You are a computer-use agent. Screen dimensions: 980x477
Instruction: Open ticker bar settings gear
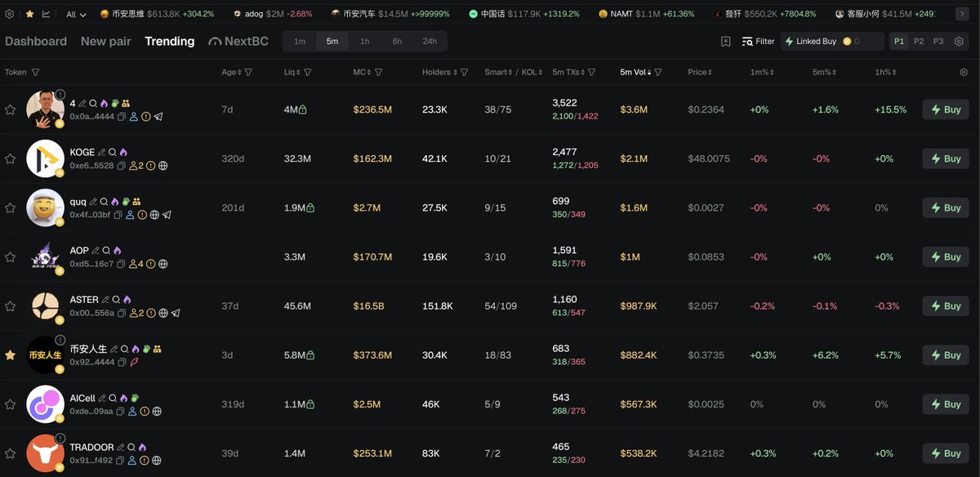pyautogui.click(x=9, y=14)
